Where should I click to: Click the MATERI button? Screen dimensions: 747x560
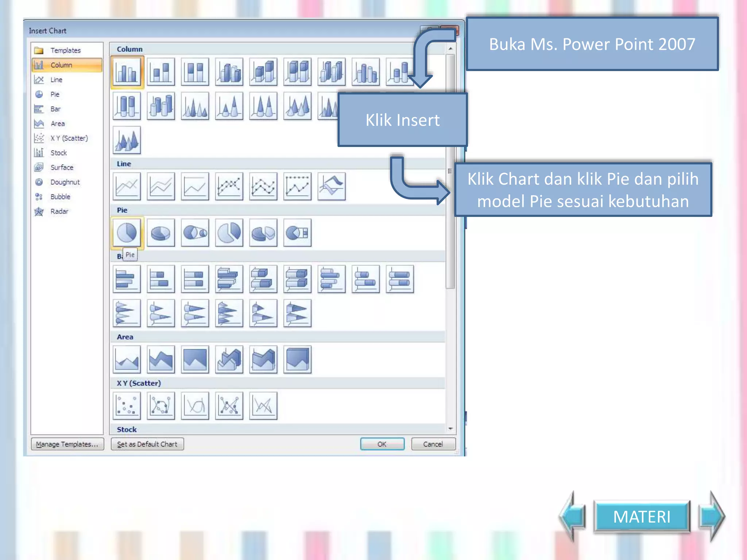[642, 517]
